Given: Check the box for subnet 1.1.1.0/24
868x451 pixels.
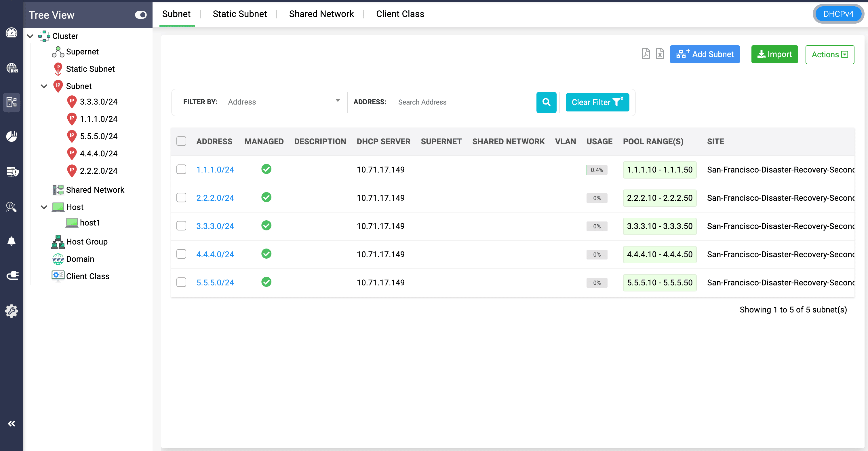Looking at the screenshot, I should pos(181,169).
